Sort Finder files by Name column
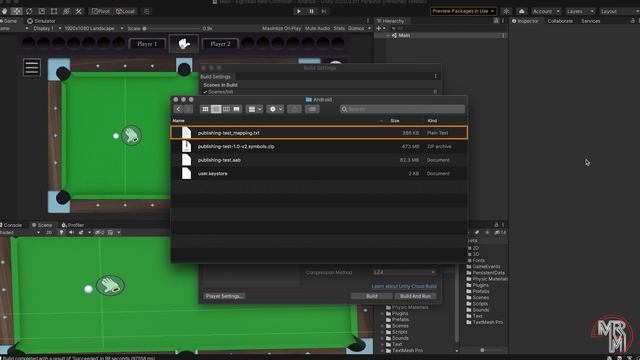Viewport: 640px width, 360px height. [x=178, y=121]
